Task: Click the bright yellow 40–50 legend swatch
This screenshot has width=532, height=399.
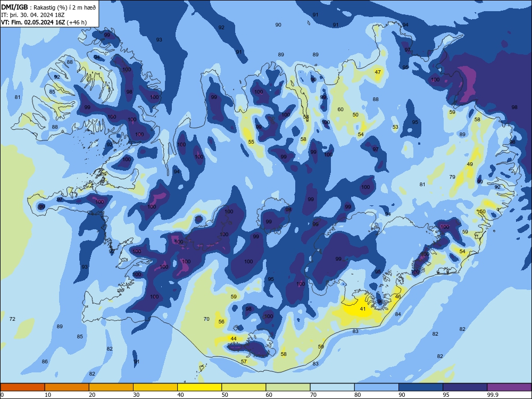Action: pyautogui.click(x=199, y=387)
